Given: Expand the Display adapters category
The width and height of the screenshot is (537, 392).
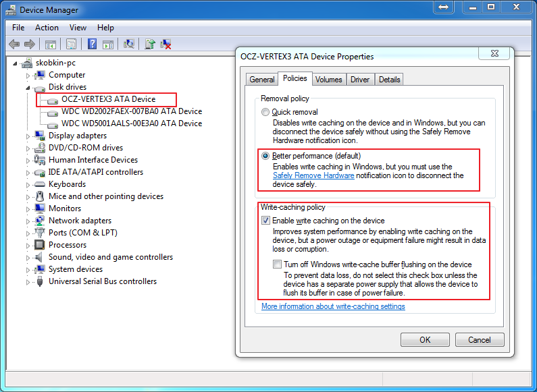Looking at the screenshot, I should [x=28, y=136].
